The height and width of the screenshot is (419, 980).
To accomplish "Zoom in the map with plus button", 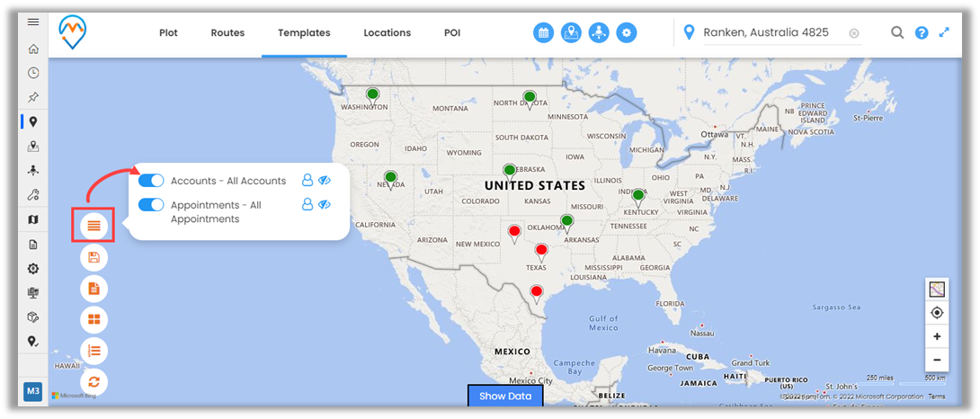I will [x=937, y=337].
